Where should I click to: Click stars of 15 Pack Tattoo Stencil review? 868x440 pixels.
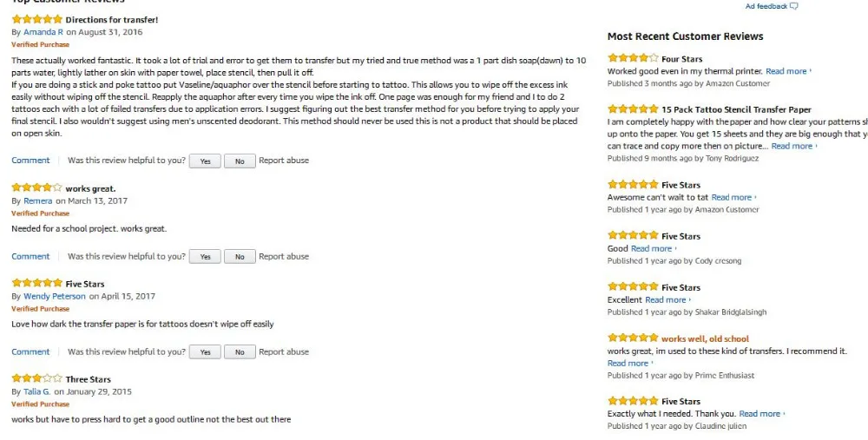point(633,109)
